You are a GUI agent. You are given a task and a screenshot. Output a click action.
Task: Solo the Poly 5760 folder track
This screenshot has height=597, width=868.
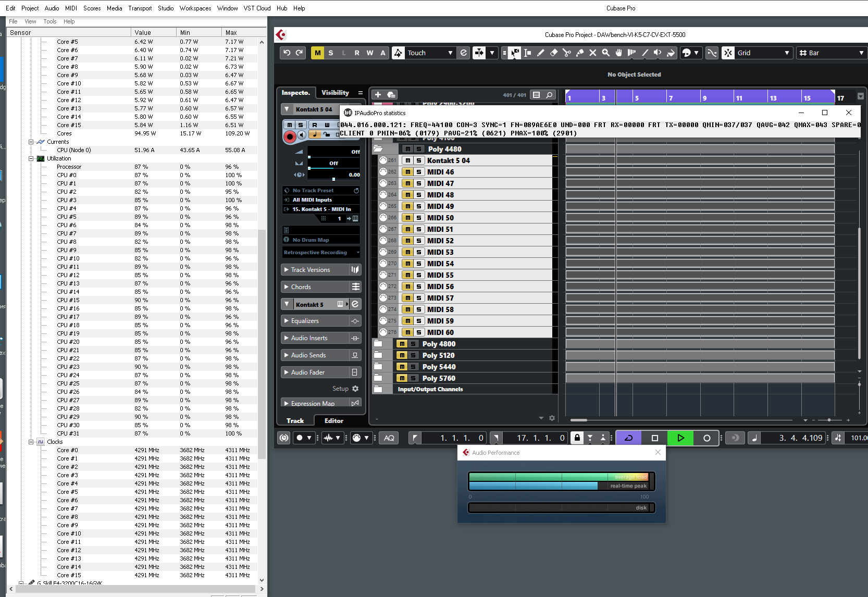coord(413,378)
